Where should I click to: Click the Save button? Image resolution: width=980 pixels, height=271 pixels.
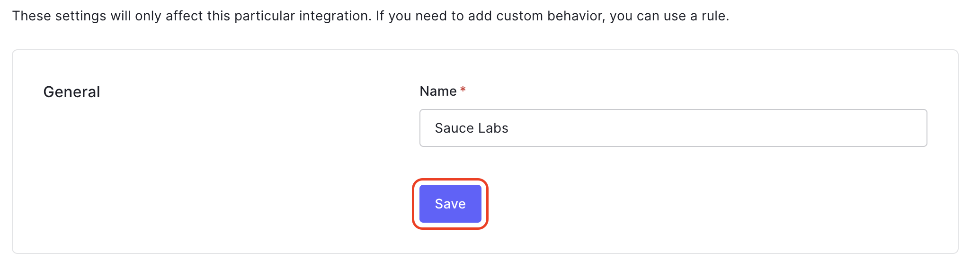pos(450,204)
